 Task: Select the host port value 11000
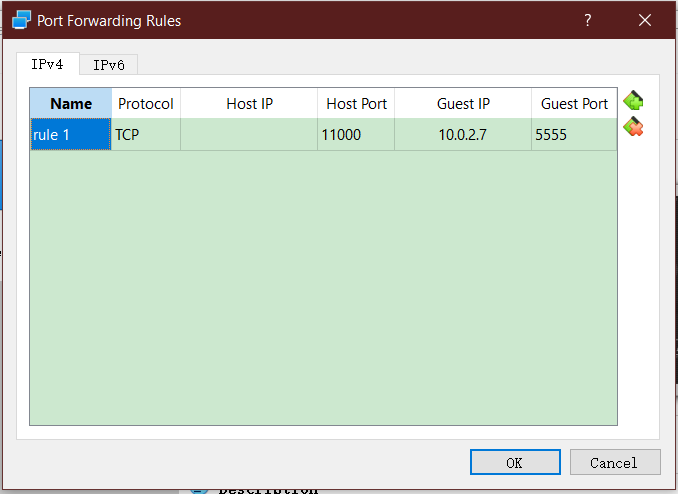pos(356,135)
